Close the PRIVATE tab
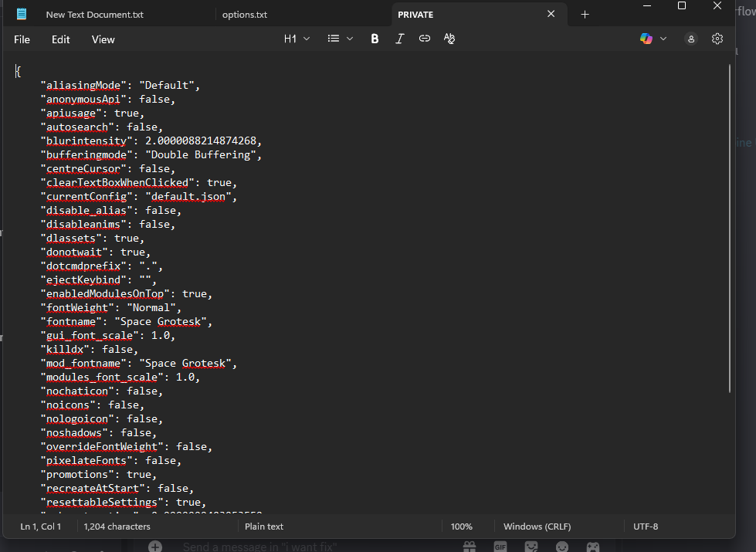The width and height of the screenshot is (756, 552). (x=551, y=14)
